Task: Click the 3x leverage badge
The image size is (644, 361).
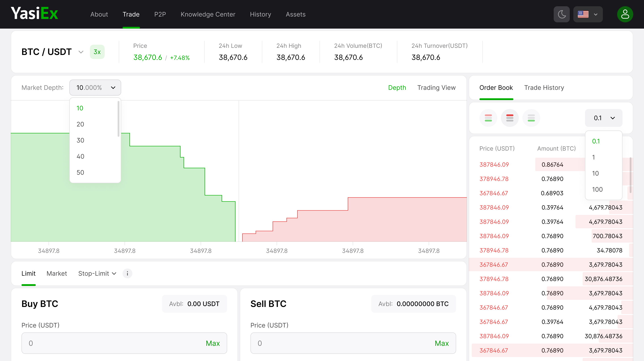Action: pos(97,52)
